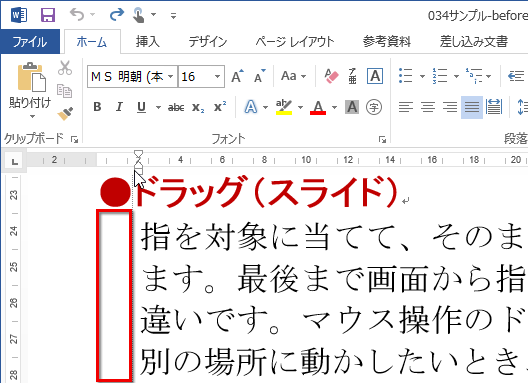Redo the last action
Screen dimensions: 528x383
pos(117,15)
